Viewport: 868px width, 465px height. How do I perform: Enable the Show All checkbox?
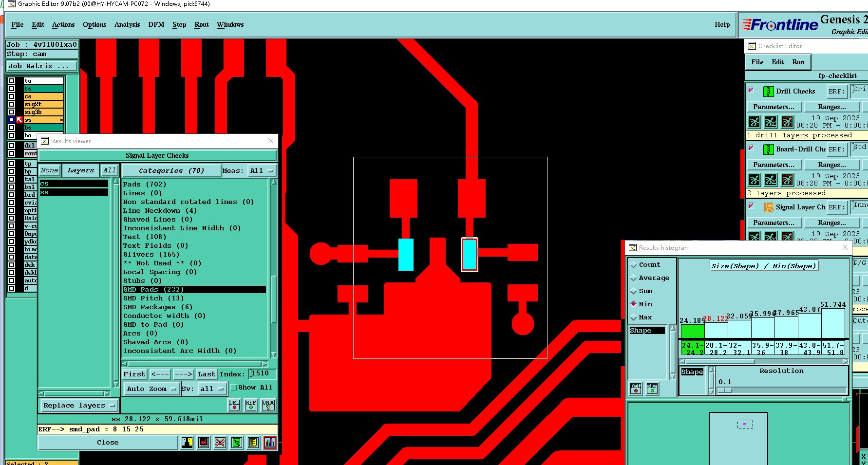pos(233,388)
